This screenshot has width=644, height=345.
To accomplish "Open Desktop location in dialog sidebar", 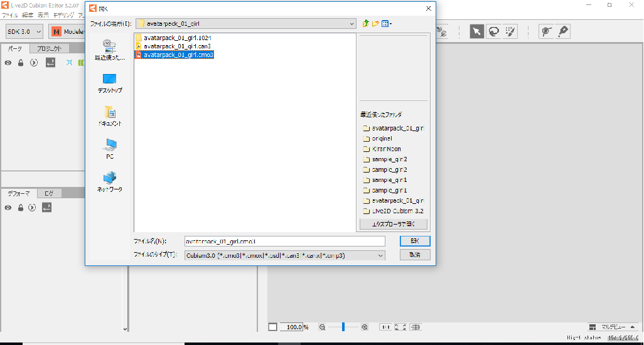I will pyautogui.click(x=110, y=83).
